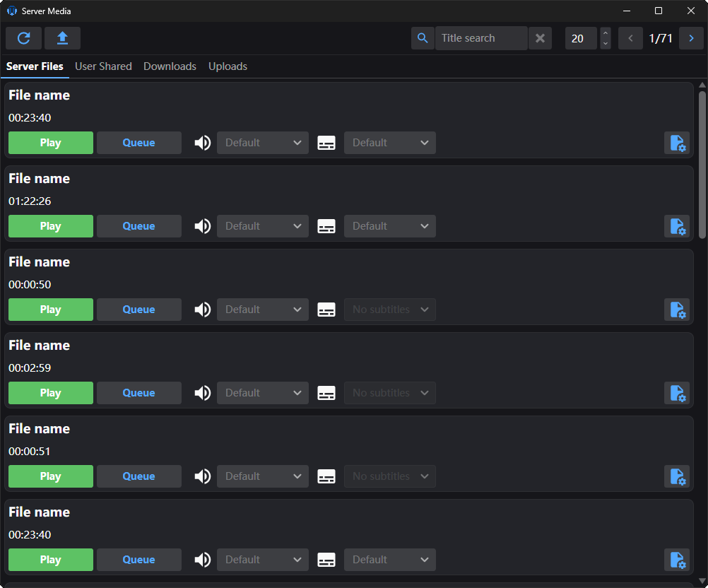Go to the next page arrow
This screenshot has height=588, width=708.
pyautogui.click(x=691, y=38)
